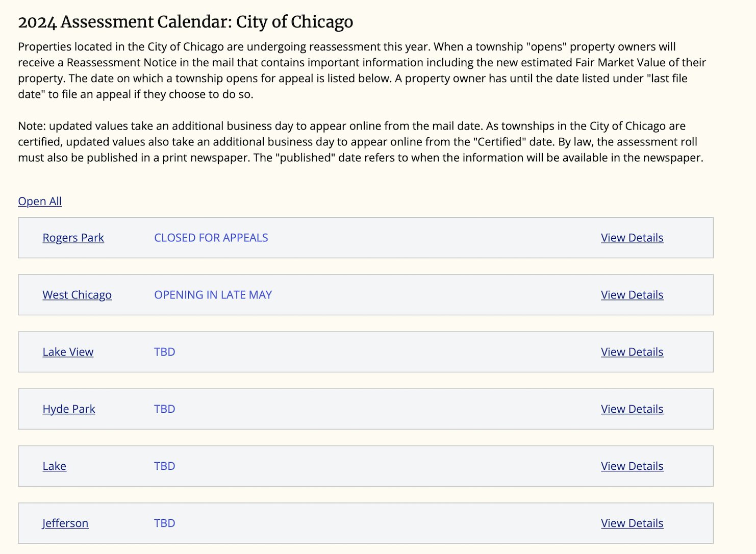Click the CLOSED FOR APPEALS status text
Viewport: 756px width, 554px height.
pos(211,238)
